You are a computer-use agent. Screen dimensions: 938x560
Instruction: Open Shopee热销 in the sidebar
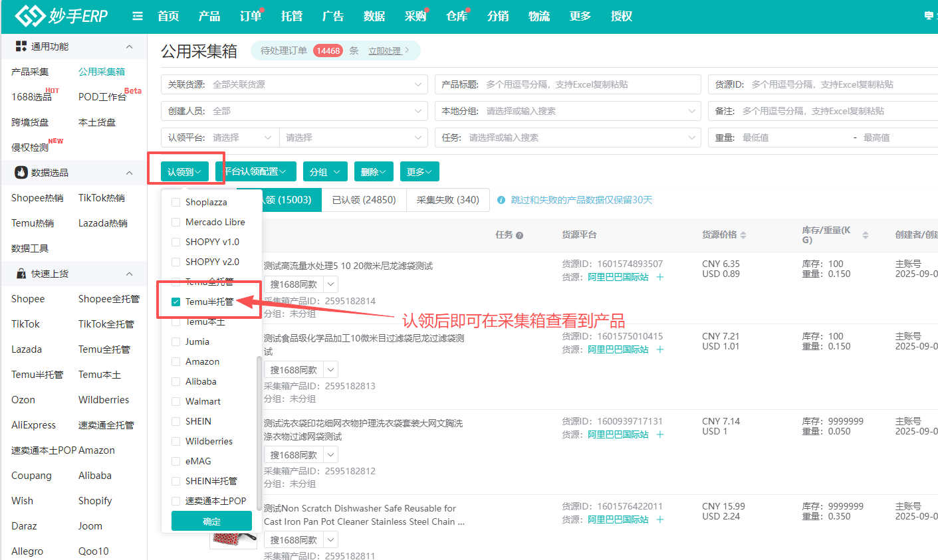[x=37, y=198]
